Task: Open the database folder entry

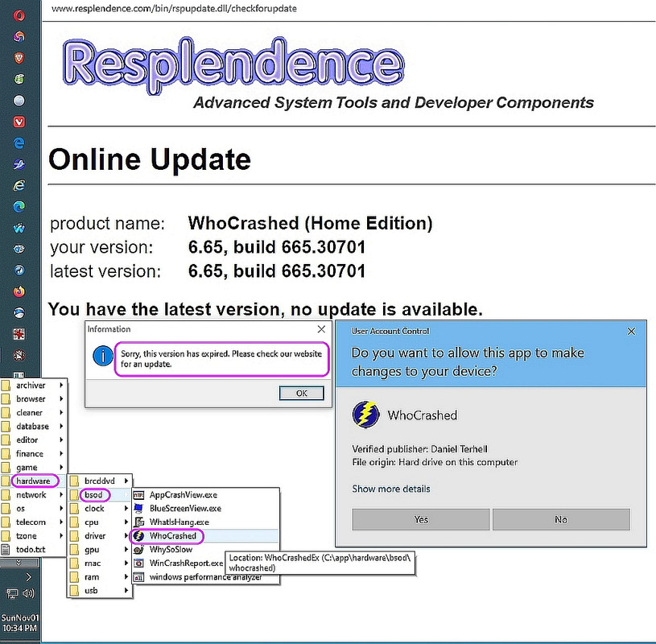Action: pyautogui.click(x=33, y=426)
